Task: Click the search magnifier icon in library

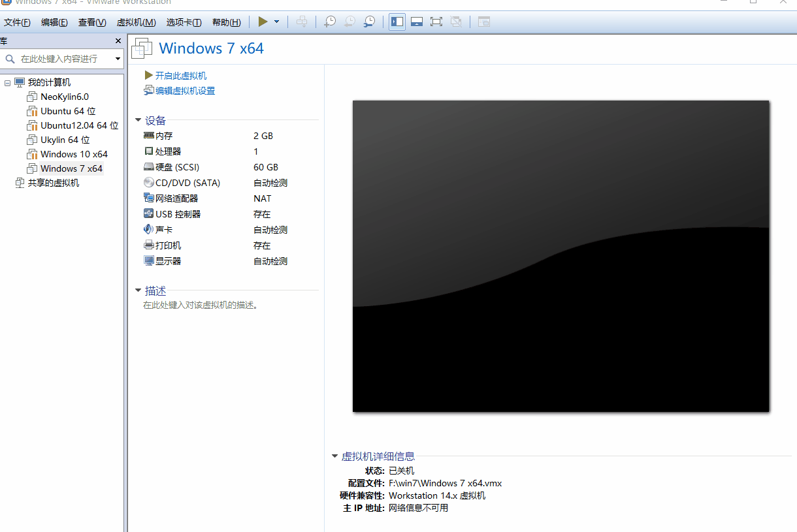Action: coord(10,59)
